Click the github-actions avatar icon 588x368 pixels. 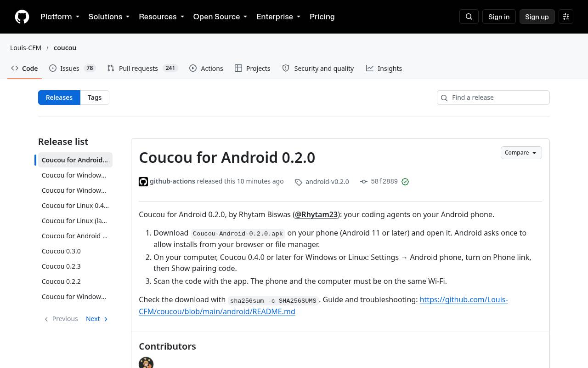[x=143, y=182]
